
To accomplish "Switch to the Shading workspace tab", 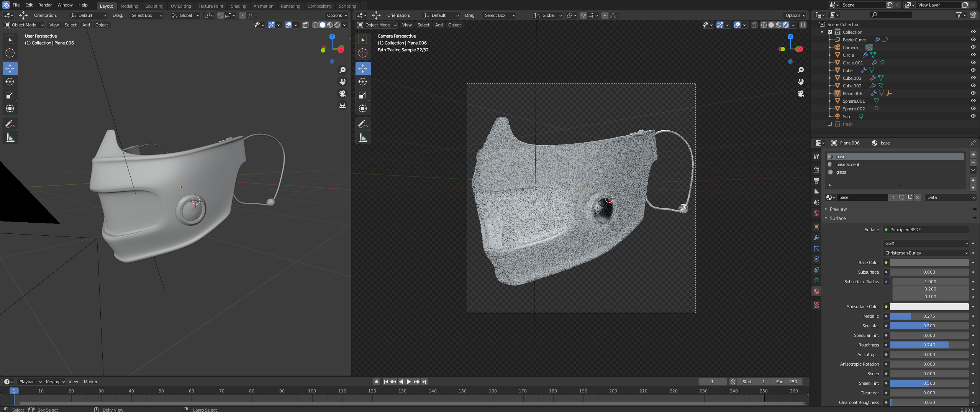I will [x=238, y=6].
